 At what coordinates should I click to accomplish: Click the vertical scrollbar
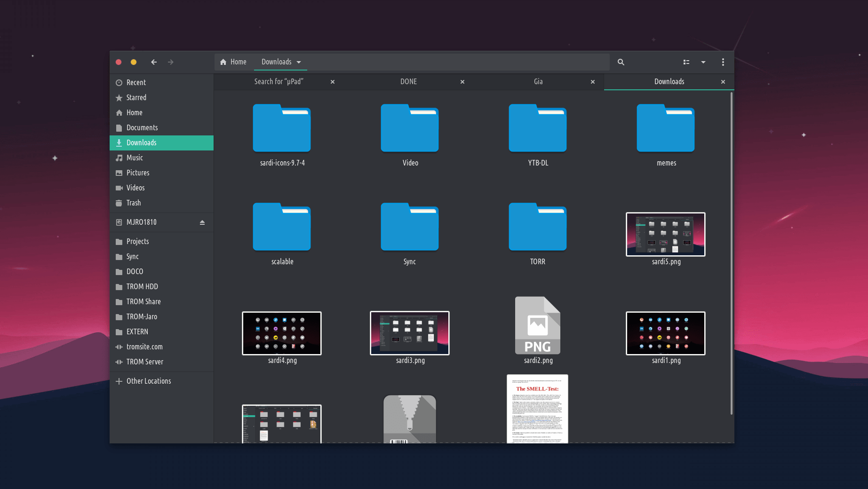pos(731,254)
